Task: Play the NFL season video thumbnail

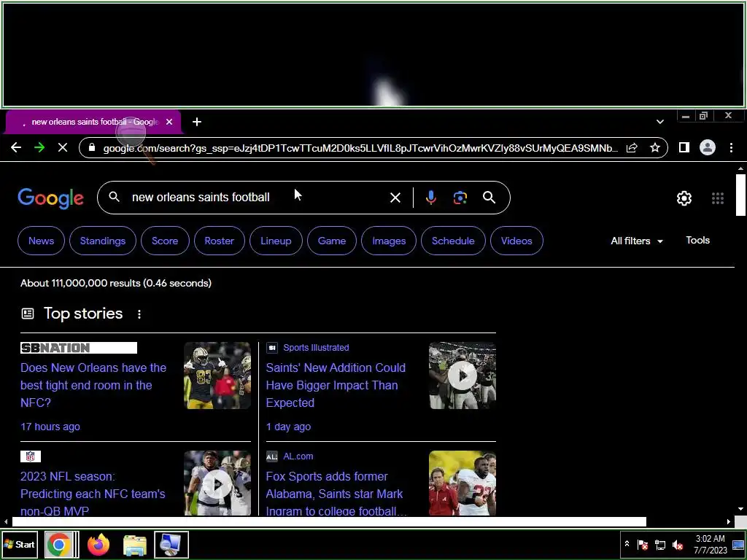Action: coord(217,483)
